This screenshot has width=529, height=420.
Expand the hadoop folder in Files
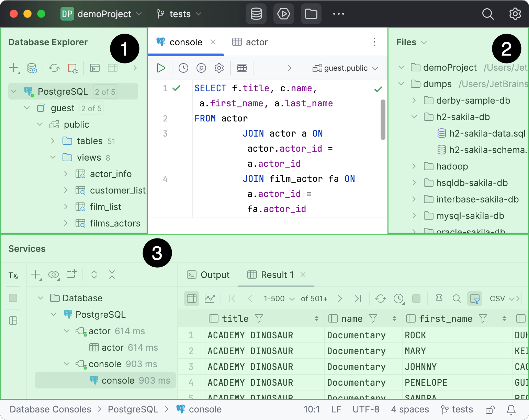(x=414, y=166)
